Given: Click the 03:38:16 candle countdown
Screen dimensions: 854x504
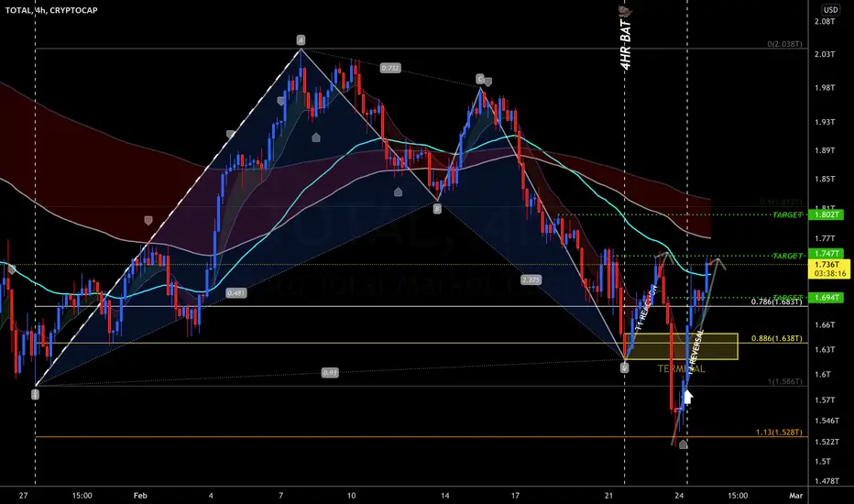Looking at the screenshot, I should coord(829,273).
